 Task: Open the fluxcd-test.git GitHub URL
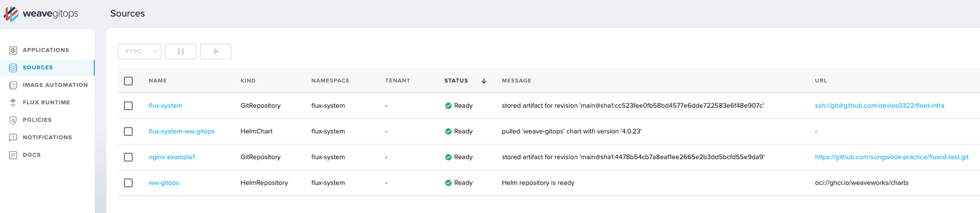click(891, 157)
